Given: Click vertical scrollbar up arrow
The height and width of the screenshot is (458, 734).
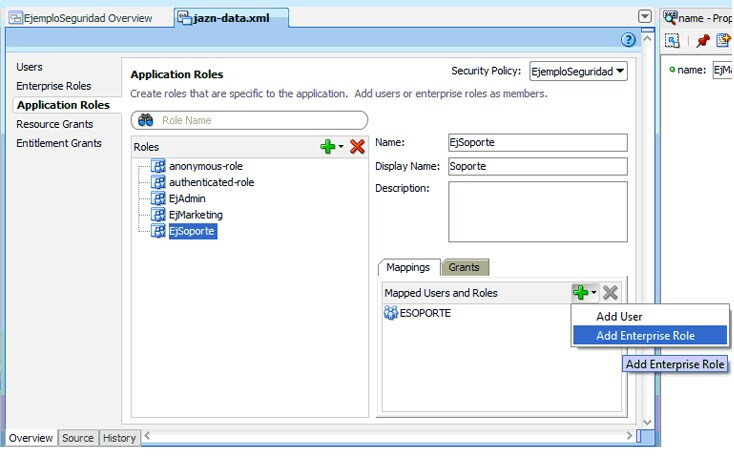Looking at the screenshot, I should tap(647, 38).
